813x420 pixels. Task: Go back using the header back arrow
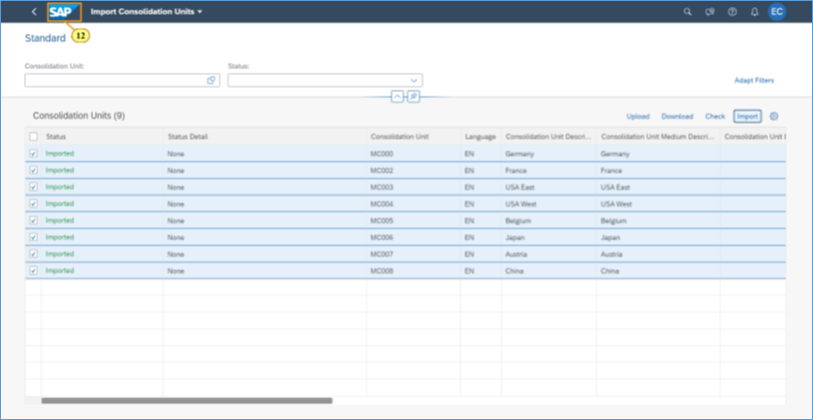(x=34, y=12)
